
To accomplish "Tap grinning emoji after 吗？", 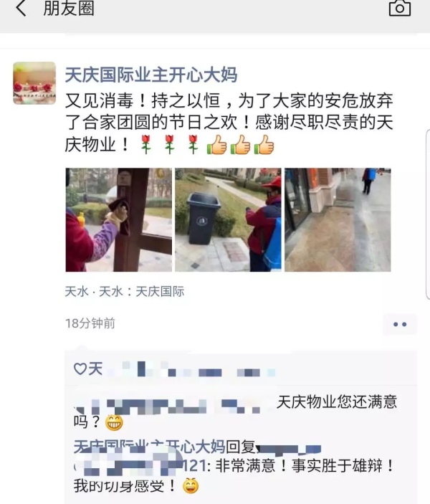I will point(114,422).
